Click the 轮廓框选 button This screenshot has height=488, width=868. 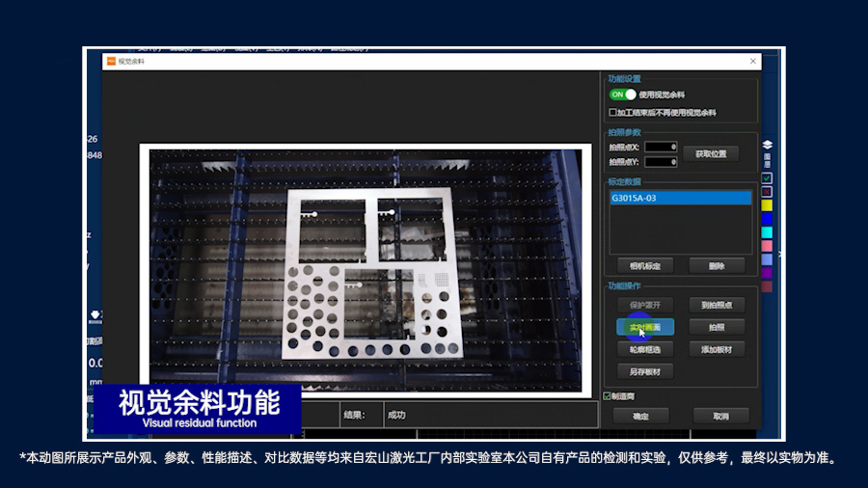pyautogui.click(x=645, y=349)
